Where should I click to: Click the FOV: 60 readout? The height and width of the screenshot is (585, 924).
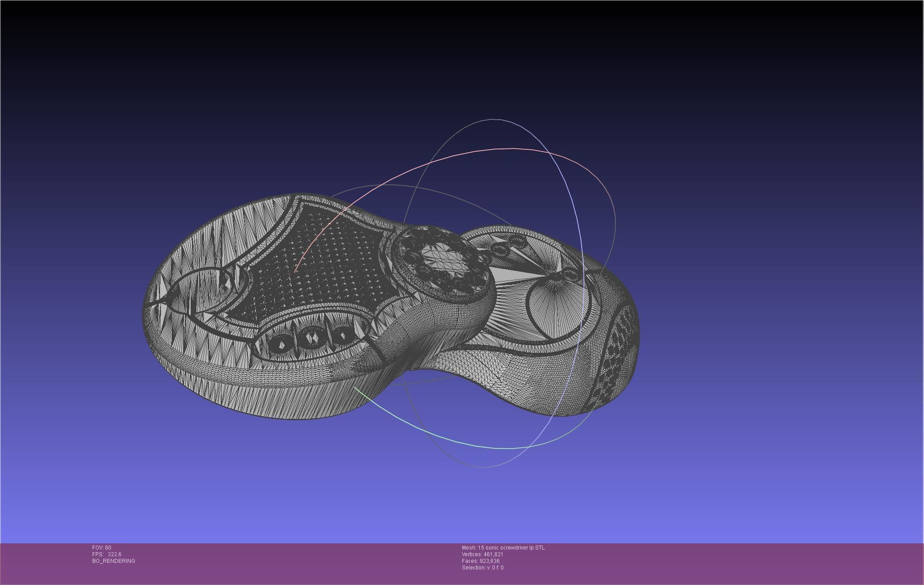pos(102,548)
